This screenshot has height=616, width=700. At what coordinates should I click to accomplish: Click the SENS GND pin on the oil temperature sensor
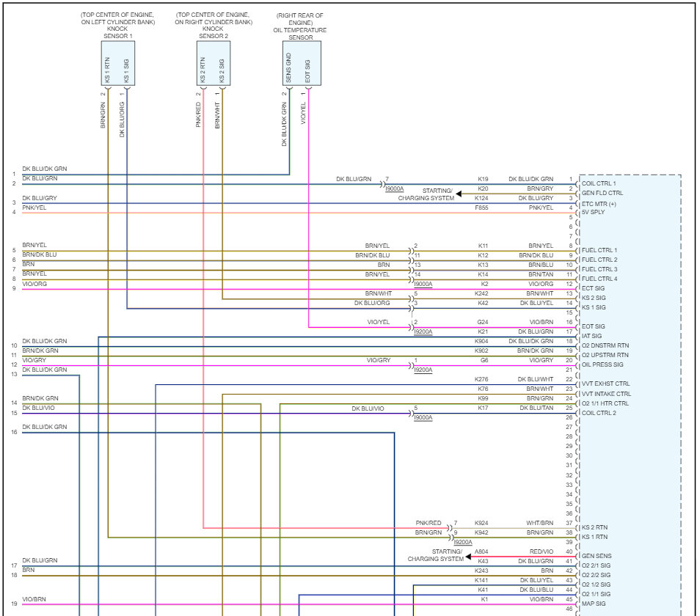[288, 66]
